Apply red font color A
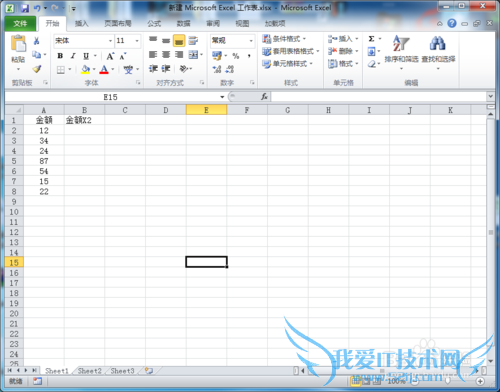This screenshot has height=392, width=500. [x=104, y=70]
